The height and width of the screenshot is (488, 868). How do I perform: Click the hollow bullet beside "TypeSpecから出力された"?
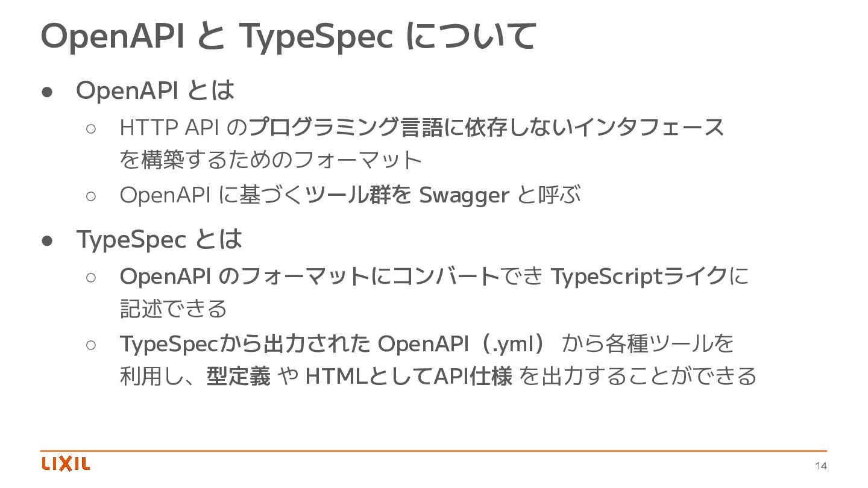(91, 345)
